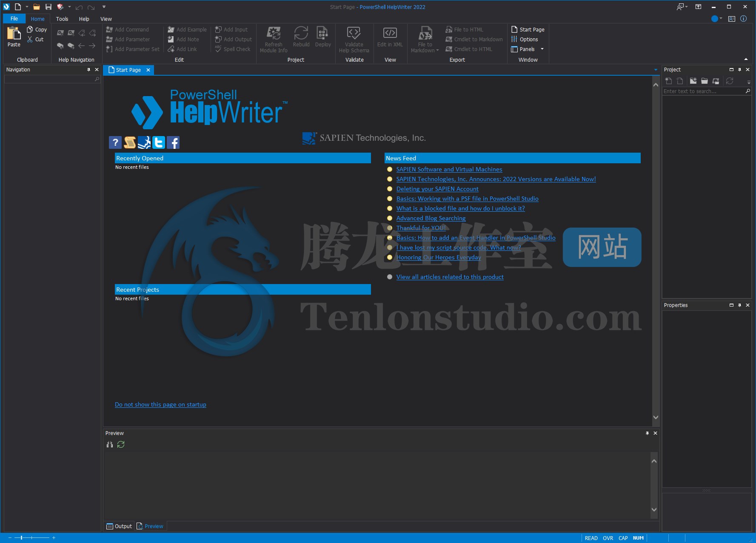756x543 pixels.
Task: Click Cut in the Clipboard group
Action: click(36, 39)
